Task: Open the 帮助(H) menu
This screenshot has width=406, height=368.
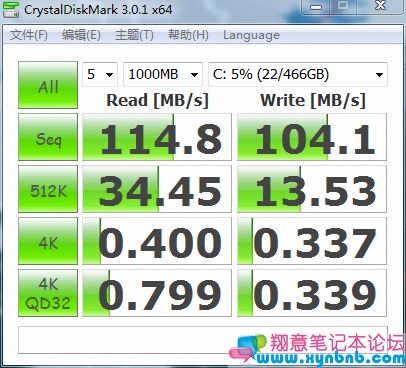Action: 188,35
